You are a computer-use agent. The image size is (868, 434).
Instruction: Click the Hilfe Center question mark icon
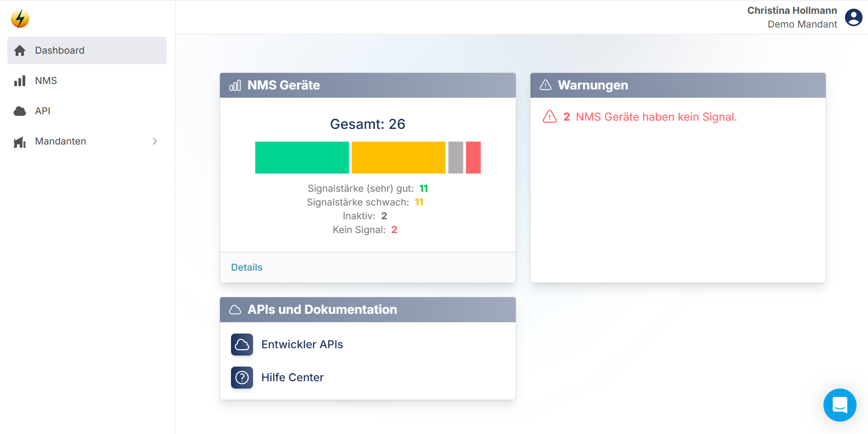click(x=242, y=378)
